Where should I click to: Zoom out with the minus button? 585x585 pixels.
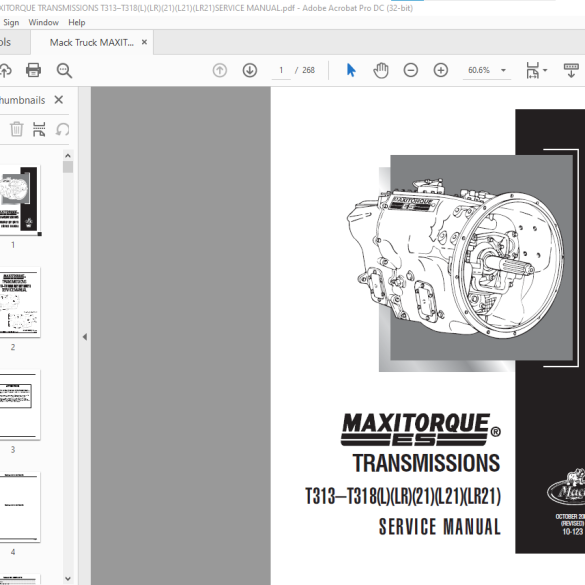point(411,70)
